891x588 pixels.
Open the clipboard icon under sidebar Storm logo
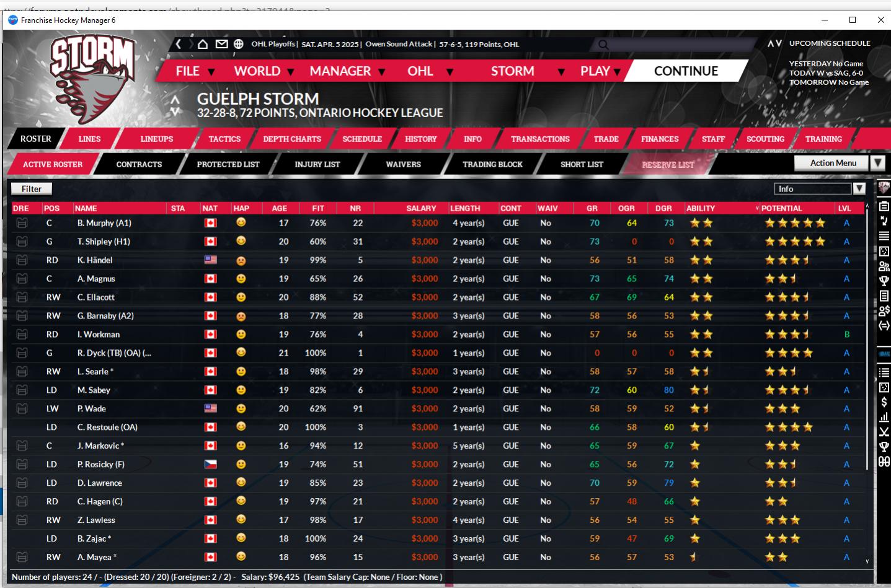click(884, 206)
